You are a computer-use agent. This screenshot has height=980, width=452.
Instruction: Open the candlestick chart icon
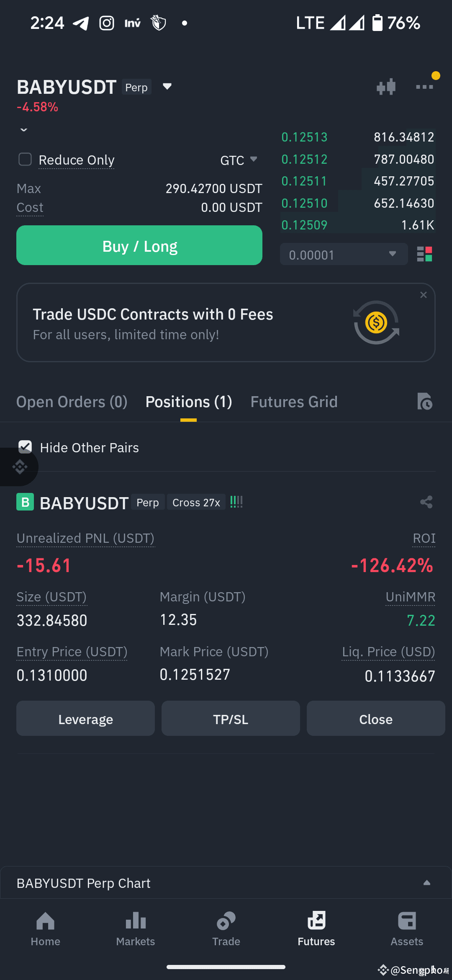pyautogui.click(x=386, y=87)
